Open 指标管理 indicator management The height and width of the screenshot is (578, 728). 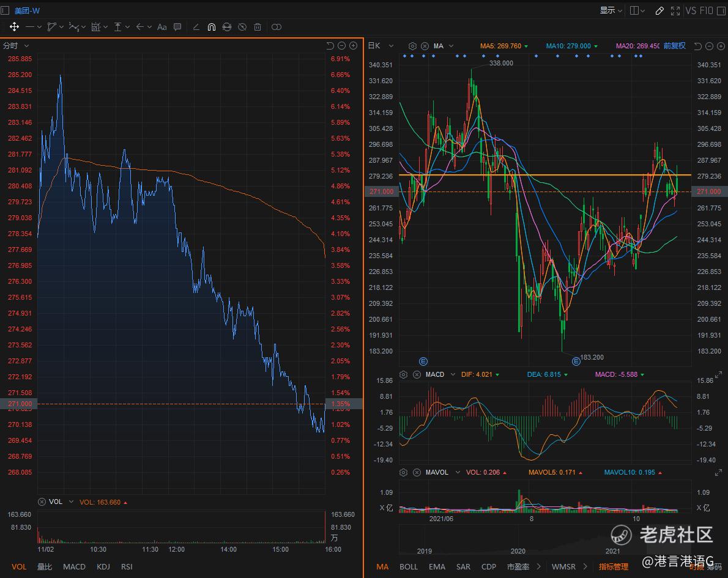click(613, 566)
